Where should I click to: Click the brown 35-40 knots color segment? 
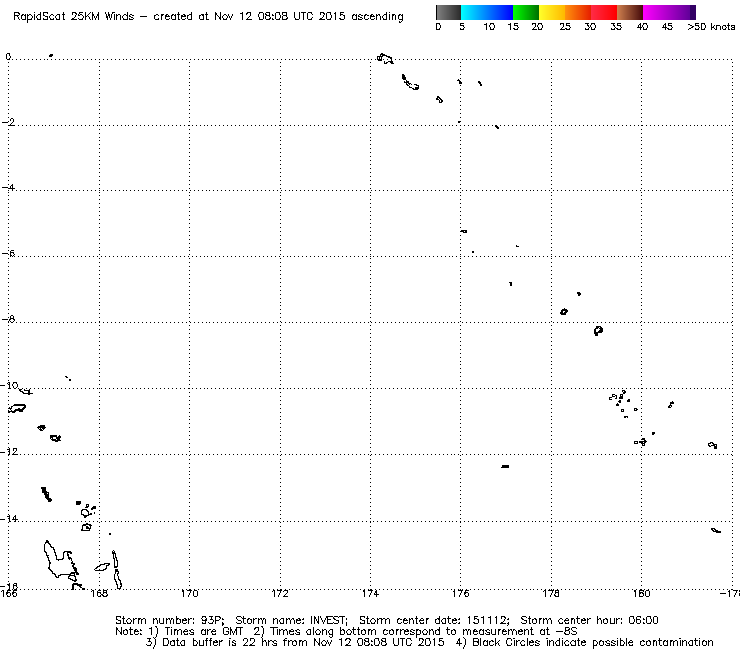[x=630, y=12]
